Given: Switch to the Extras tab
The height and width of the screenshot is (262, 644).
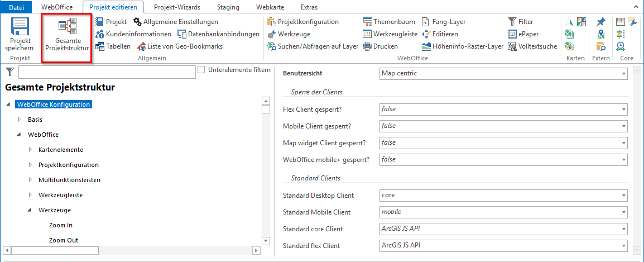Looking at the screenshot, I should pyautogui.click(x=309, y=7).
